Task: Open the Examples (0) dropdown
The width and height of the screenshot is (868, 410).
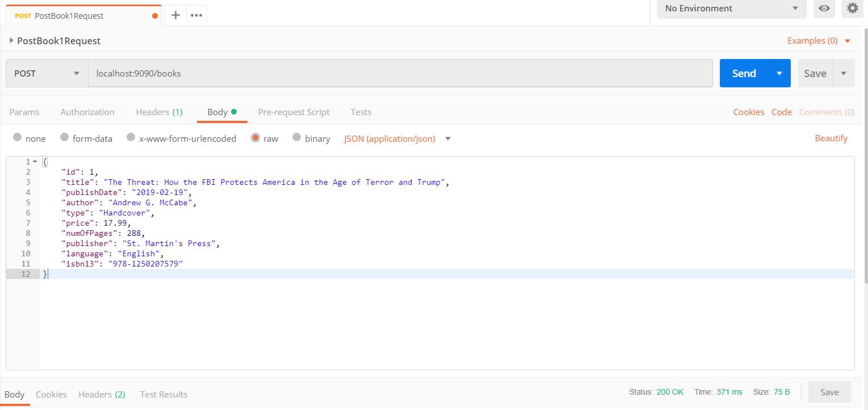Action: 819,41
